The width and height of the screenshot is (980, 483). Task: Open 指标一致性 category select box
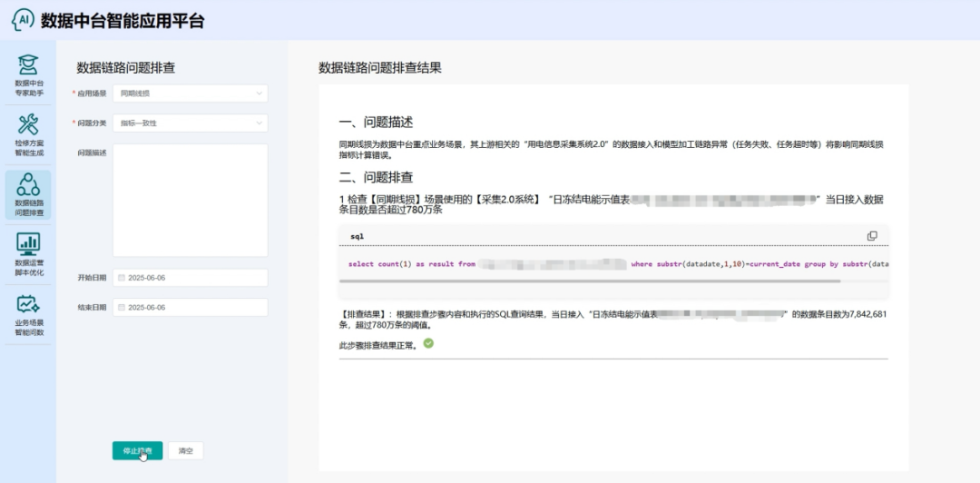click(x=190, y=123)
